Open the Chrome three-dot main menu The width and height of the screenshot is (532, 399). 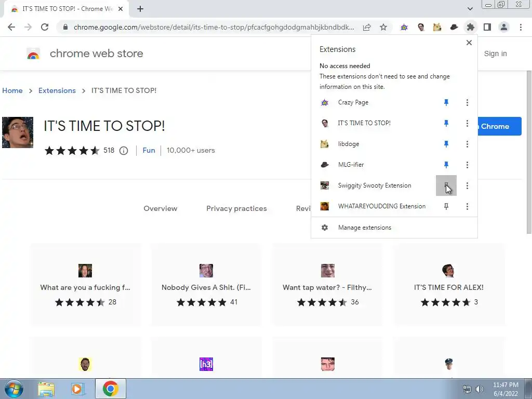point(521,27)
